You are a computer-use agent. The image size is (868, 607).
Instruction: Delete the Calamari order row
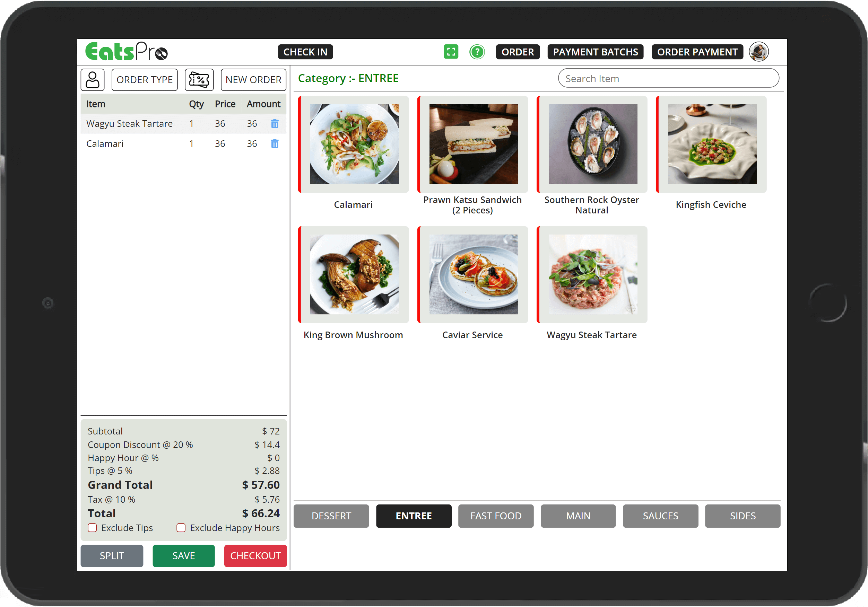coord(275,144)
